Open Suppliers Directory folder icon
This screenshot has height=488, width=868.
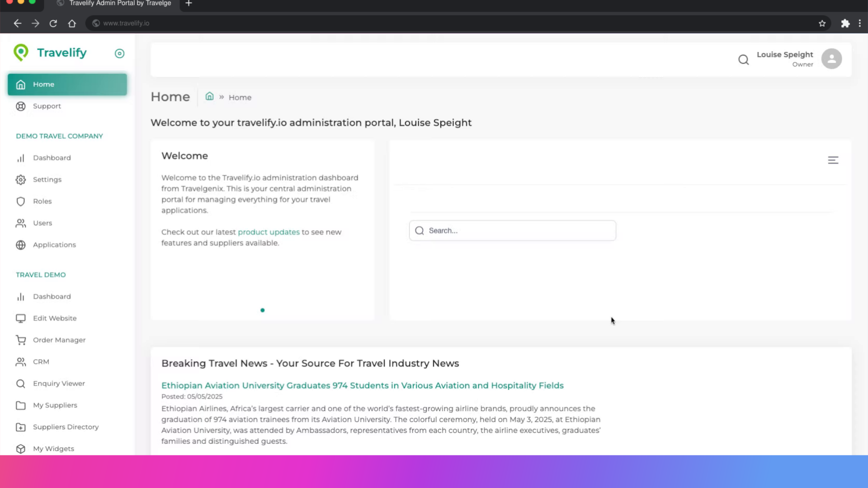(21, 427)
